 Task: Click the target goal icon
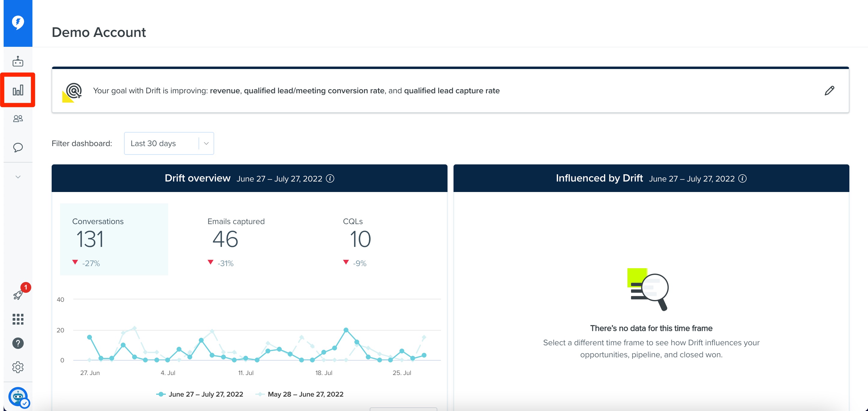point(72,92)
